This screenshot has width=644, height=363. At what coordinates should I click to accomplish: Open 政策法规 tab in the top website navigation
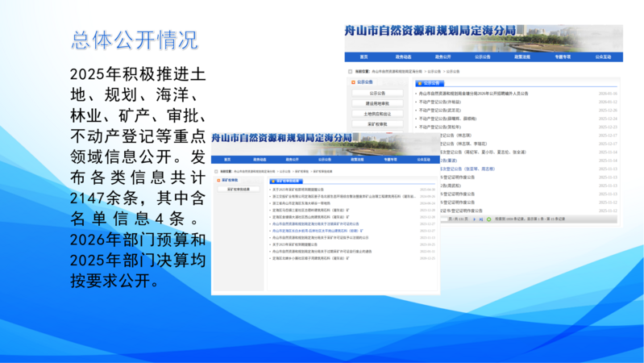coord(522,57)
